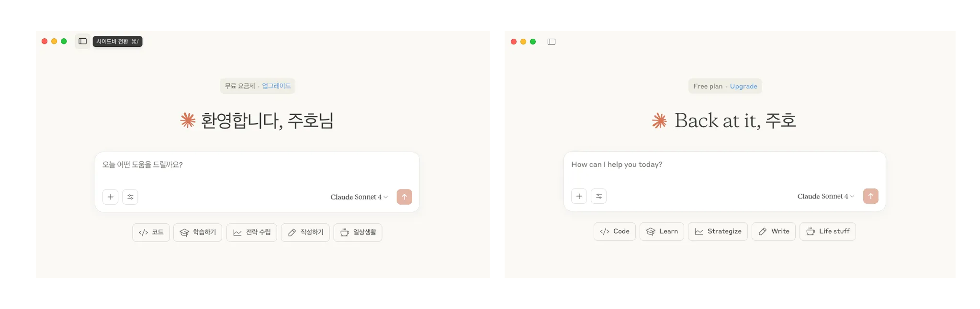980x309 pixels.
Task: Choose the Strategize suggestion chip
Action: 718,232
